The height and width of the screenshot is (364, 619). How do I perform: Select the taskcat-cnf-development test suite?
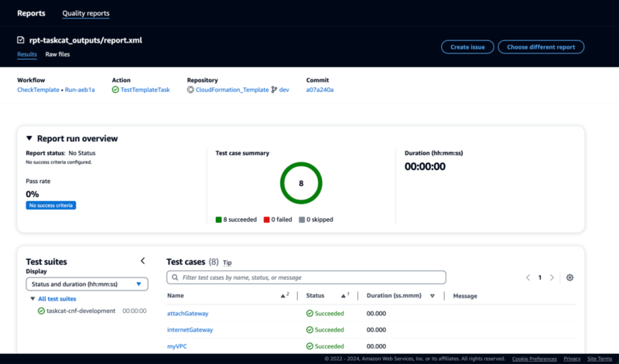click(x=81, y=311)
